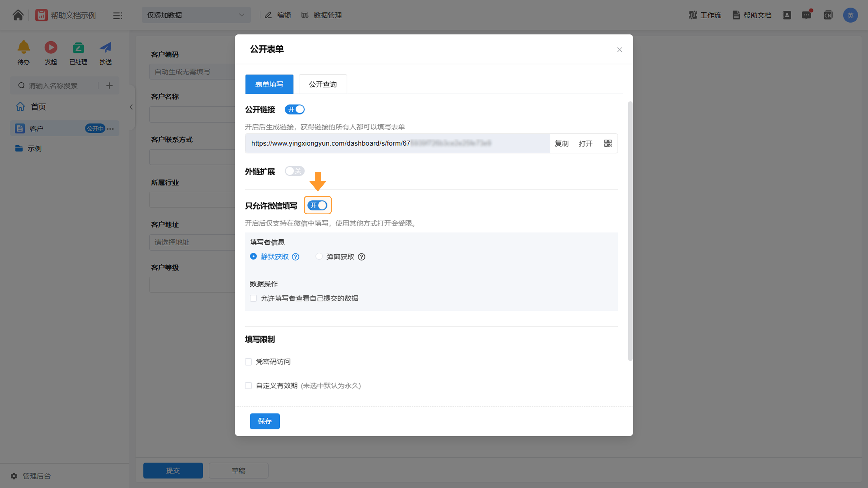This screenshot has height=488, width=868.
Task: Select 弹窗获取 radio option
Action: click(319, 257)
